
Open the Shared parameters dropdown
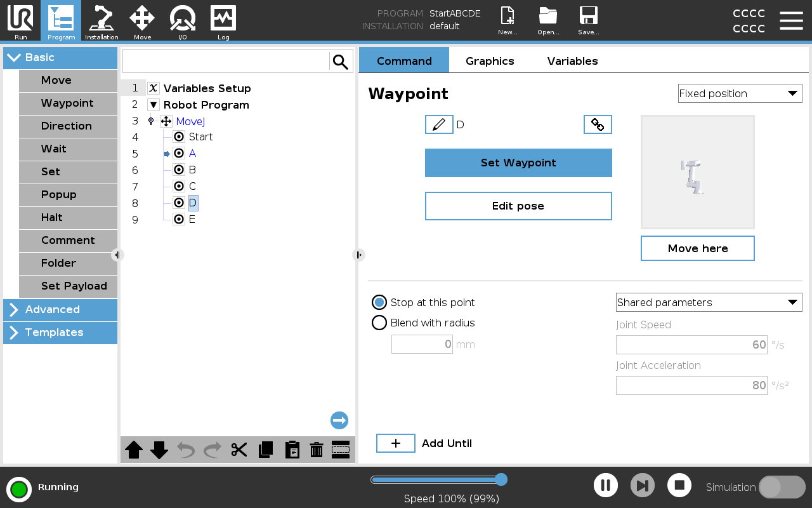(709, 302)
